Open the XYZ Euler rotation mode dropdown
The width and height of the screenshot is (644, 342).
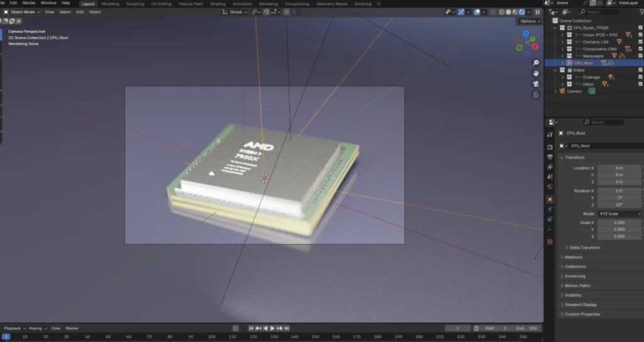coord(619,214)
